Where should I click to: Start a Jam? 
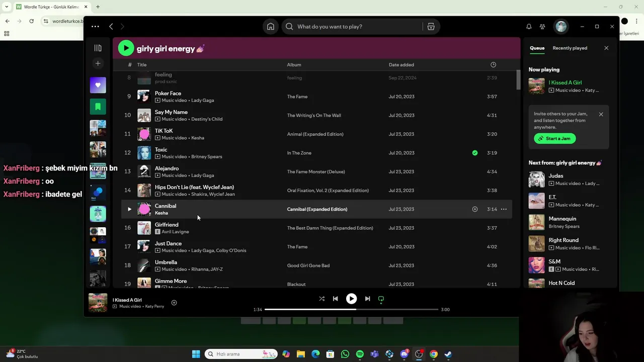(x=555, y=138)
